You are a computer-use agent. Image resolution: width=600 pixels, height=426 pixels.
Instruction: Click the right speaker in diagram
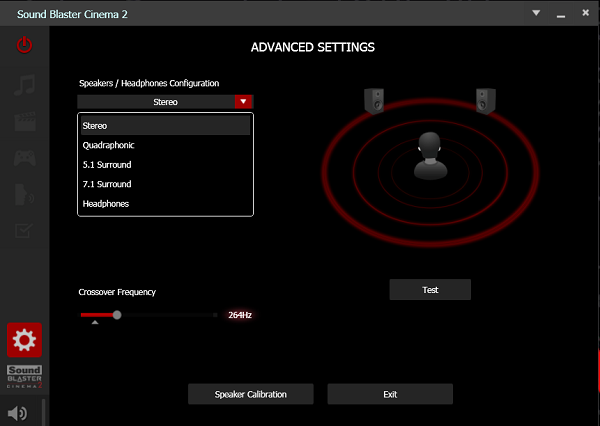coord(486,101)
